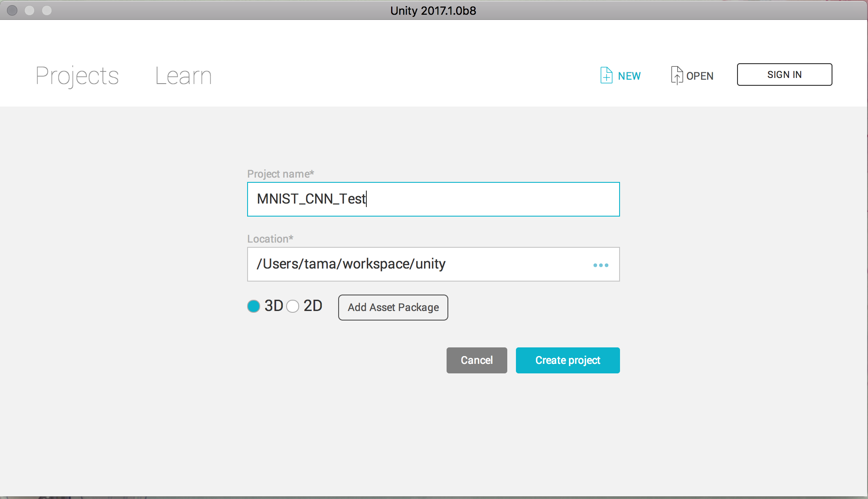Select the 2D radio button
Image resolution: width=868 pixels, height=499 pixels.
[x=292, y=306]
